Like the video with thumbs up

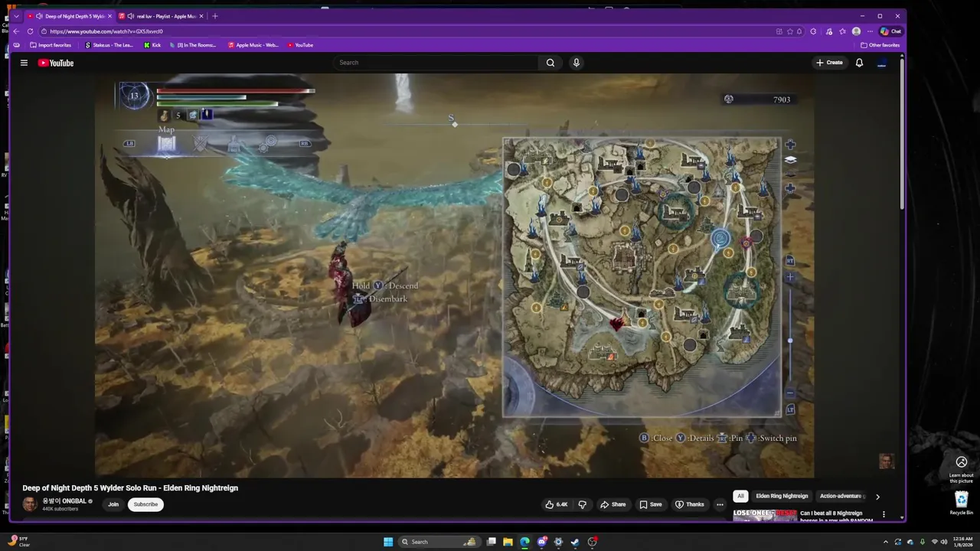click(x=556, y=504)
